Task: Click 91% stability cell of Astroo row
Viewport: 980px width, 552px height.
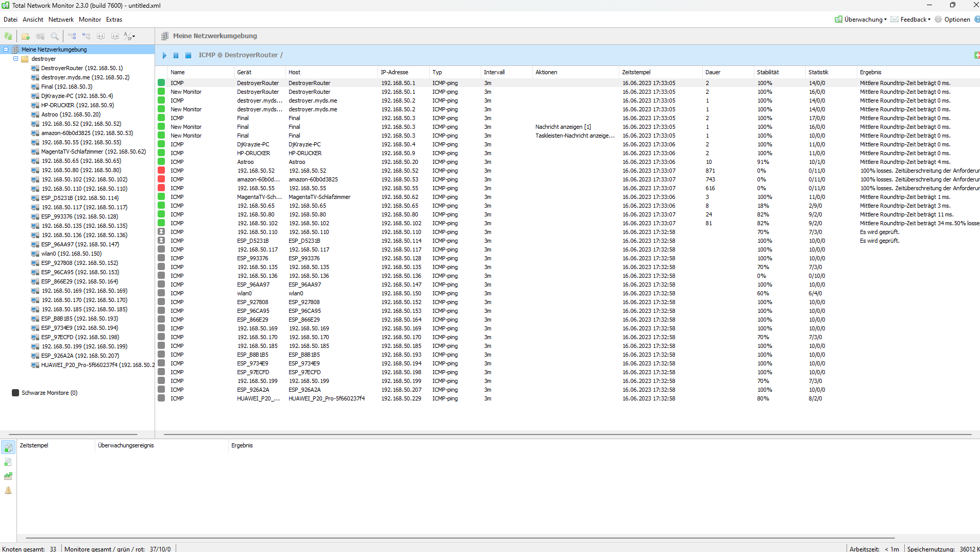Action: 763,162
